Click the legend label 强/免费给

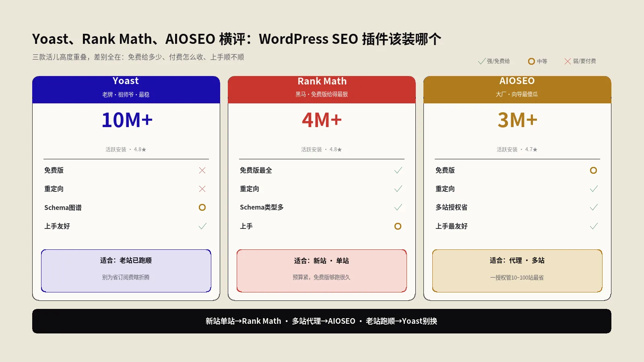498,61
